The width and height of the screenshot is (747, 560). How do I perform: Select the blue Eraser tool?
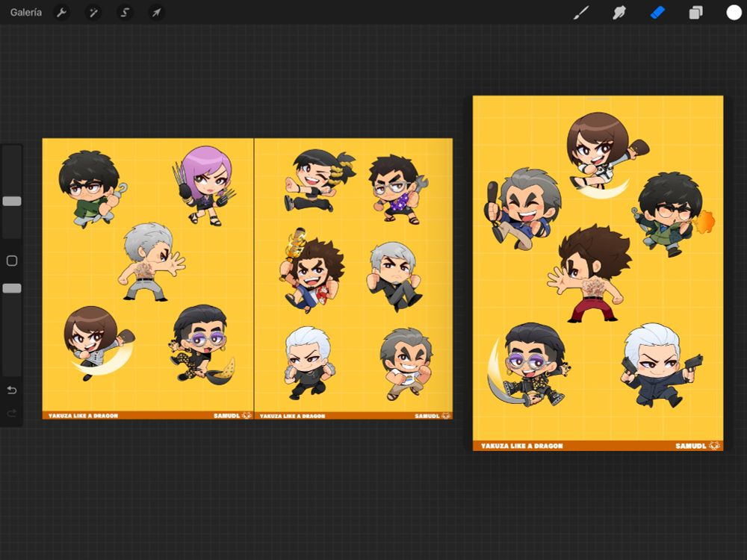(657, 13)
